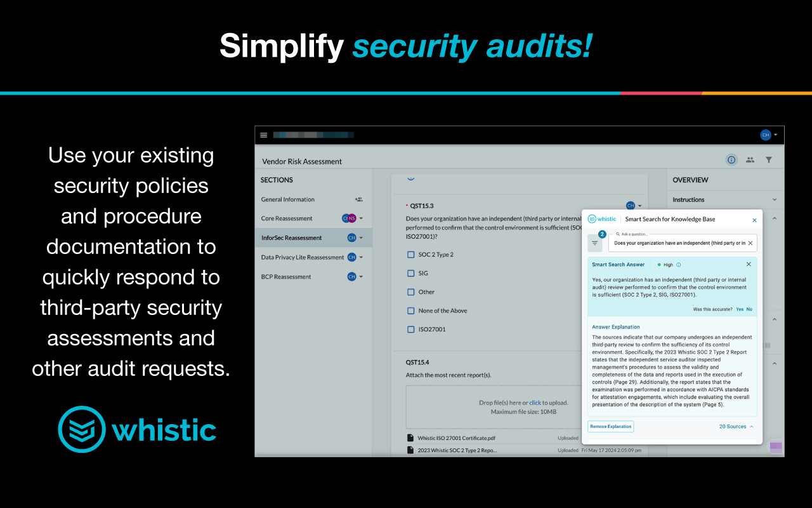Check the ISO27001 checkbox
Image resolution: width=812 pixels, height=508 pixels.
pyautogui.click(x=410, y=330)
